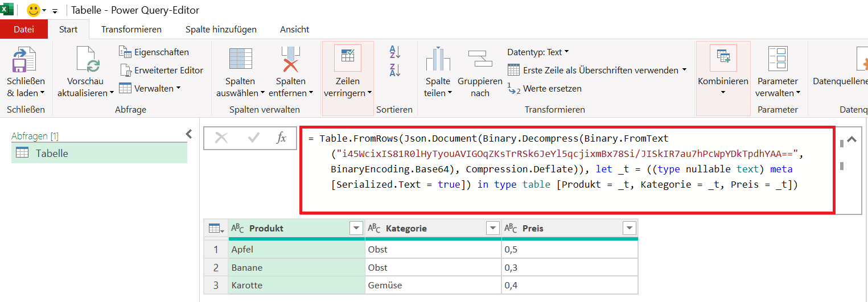Click the Gruppieren nach icon

coord(480,59)
